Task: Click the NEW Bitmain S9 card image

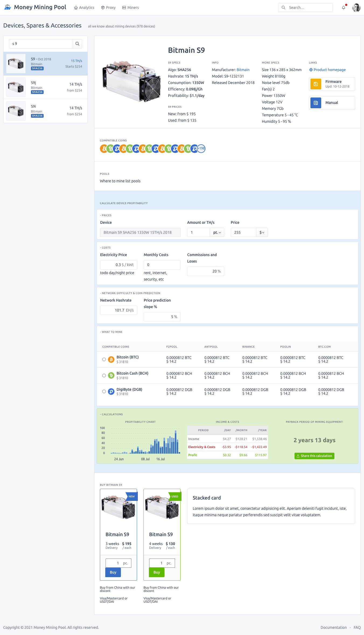Action: click(x=118, y=508)
